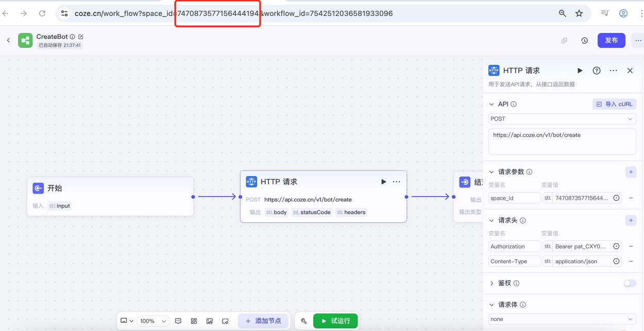The height and width of the screenshot is (331, 644).
Task: Open variable picker for Authorization value
Action: (616, 247)
